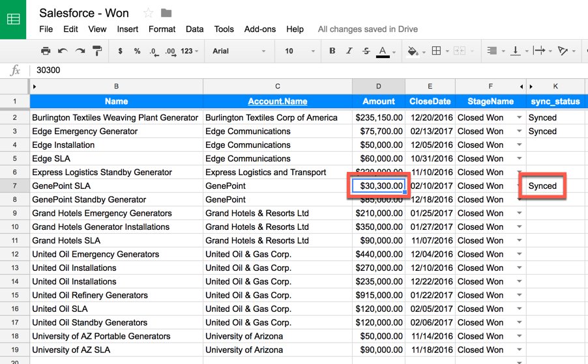588x364 pixels.
Task: Open StageName dropdown for Grand Hotels SLA
Action: (x=520, y=240)
